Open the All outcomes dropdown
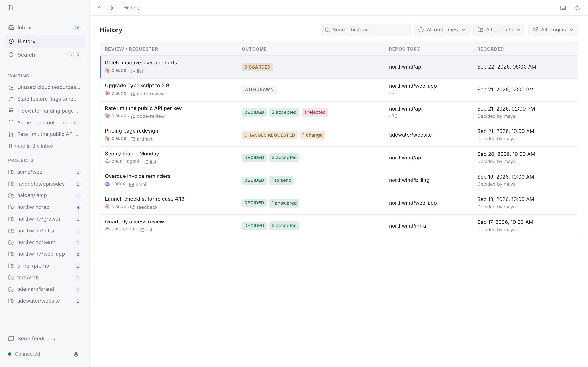The width and height of the screenshot is (588, 367). (442, 30)
